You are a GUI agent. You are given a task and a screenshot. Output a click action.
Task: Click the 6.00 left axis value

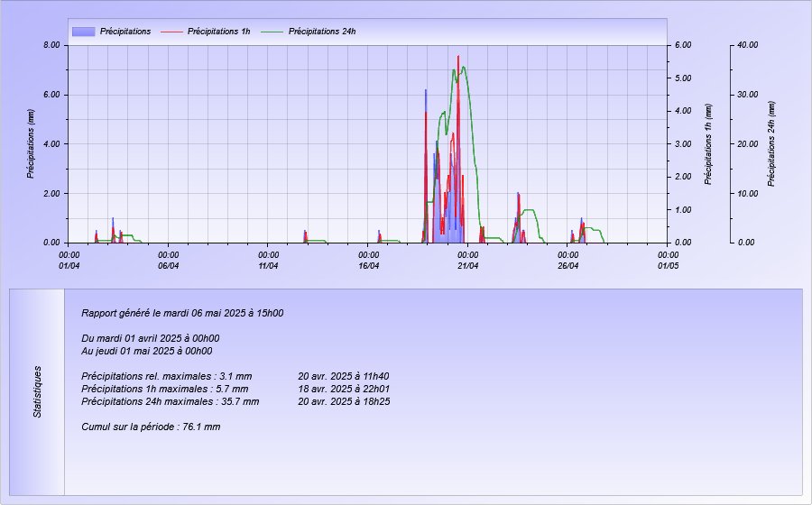point(51,95)
